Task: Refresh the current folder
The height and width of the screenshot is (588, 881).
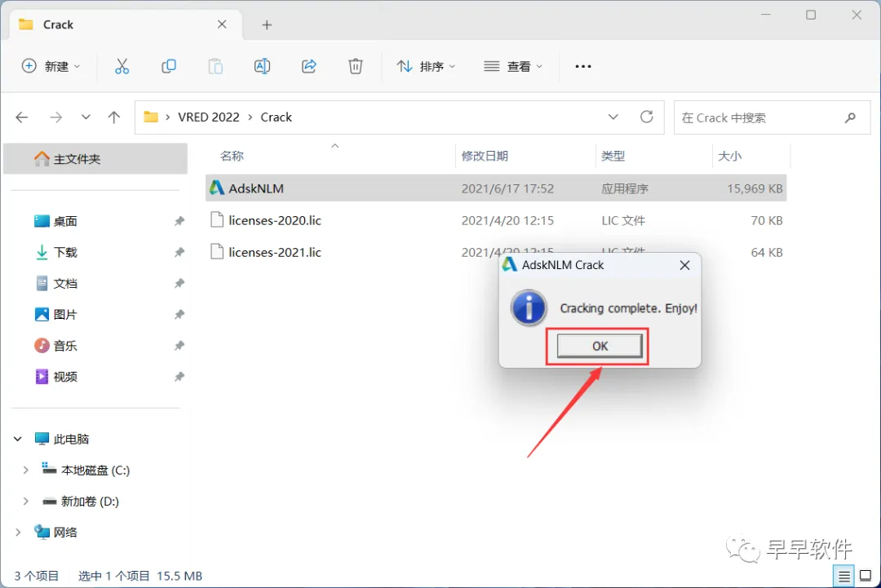Action: click(647, 117)
